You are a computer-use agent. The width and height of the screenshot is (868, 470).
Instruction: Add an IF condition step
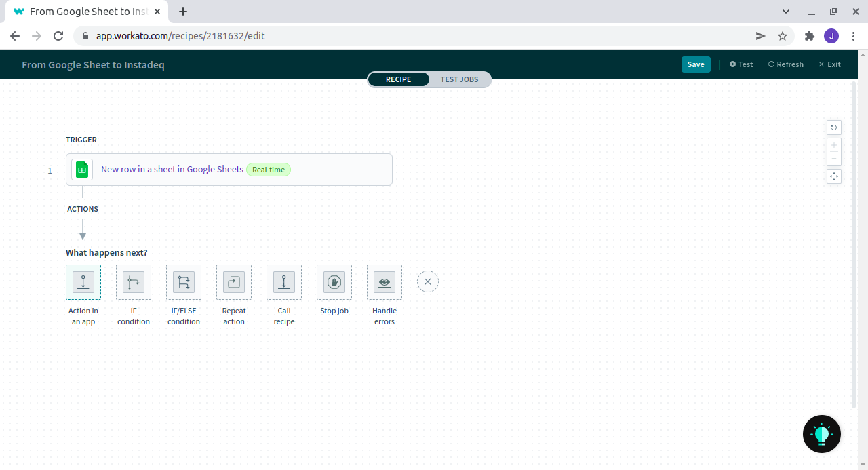[134, 281]
